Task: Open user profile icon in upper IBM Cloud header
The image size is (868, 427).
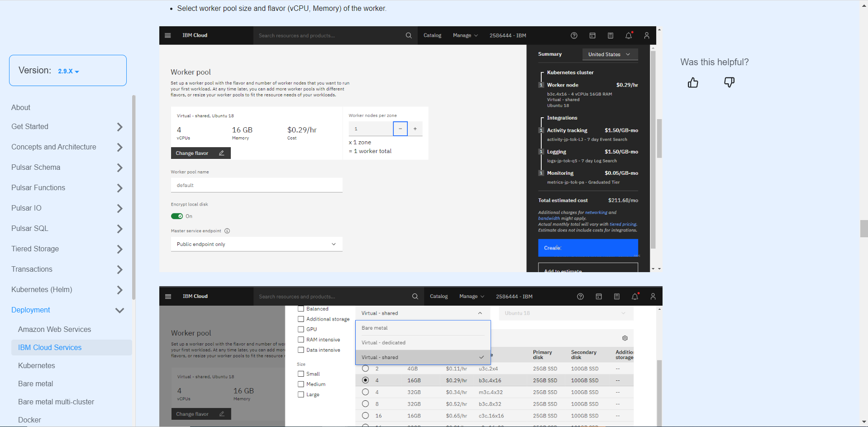Action: [647, 35]
